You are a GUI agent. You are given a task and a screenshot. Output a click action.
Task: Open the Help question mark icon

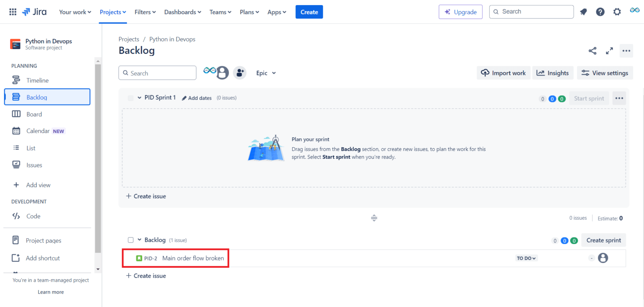600,12
